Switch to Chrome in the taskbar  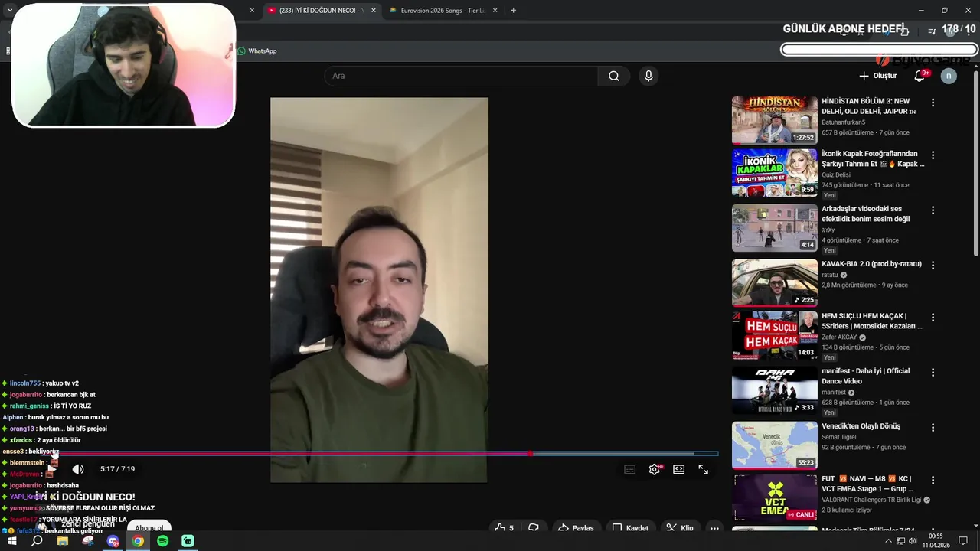click(138, 541)
